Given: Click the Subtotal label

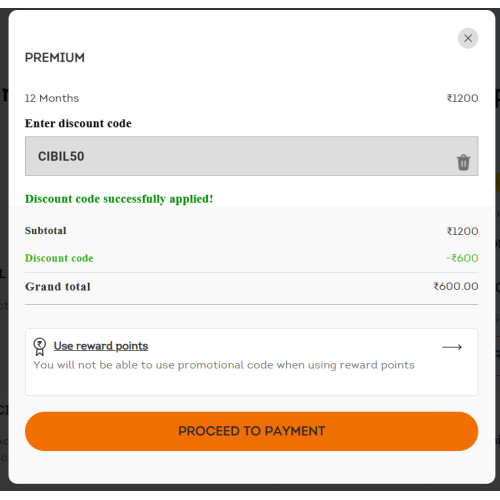Looking at the screenshot, I should click(x=46, y=231).
